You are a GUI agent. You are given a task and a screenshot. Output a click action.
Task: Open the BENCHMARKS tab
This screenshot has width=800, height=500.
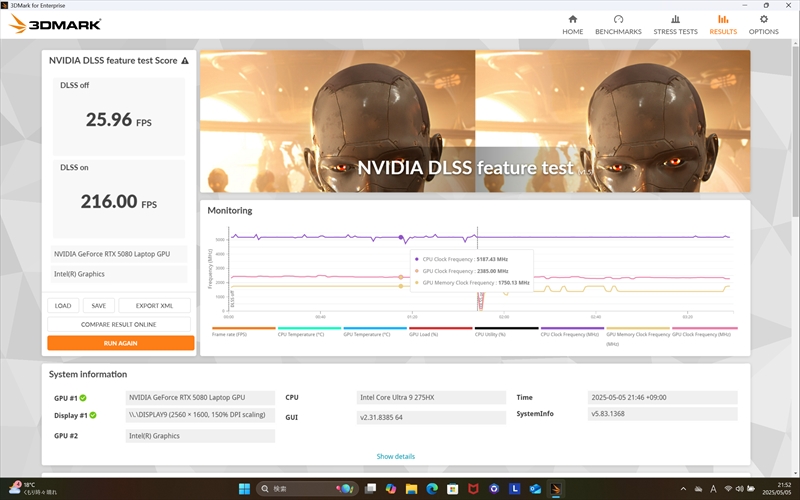tap(618, 24)
